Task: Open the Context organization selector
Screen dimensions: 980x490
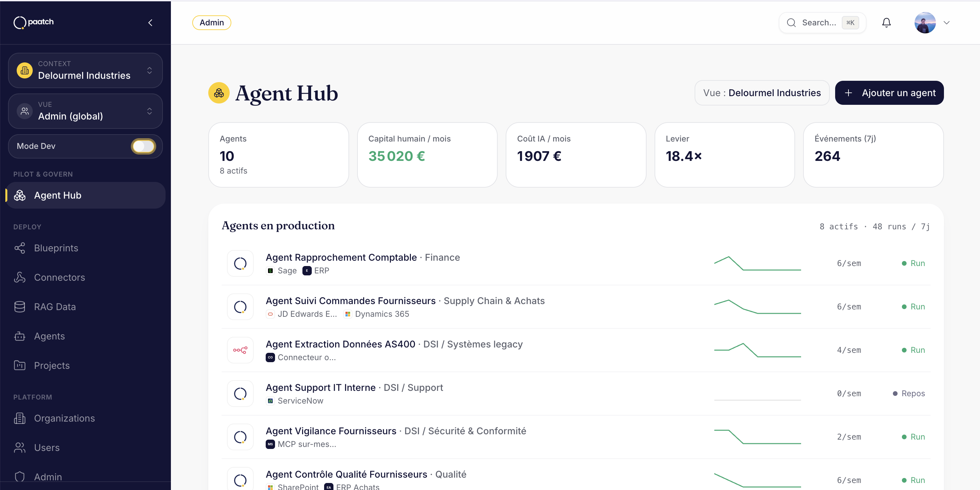Action: click(85, 70)
